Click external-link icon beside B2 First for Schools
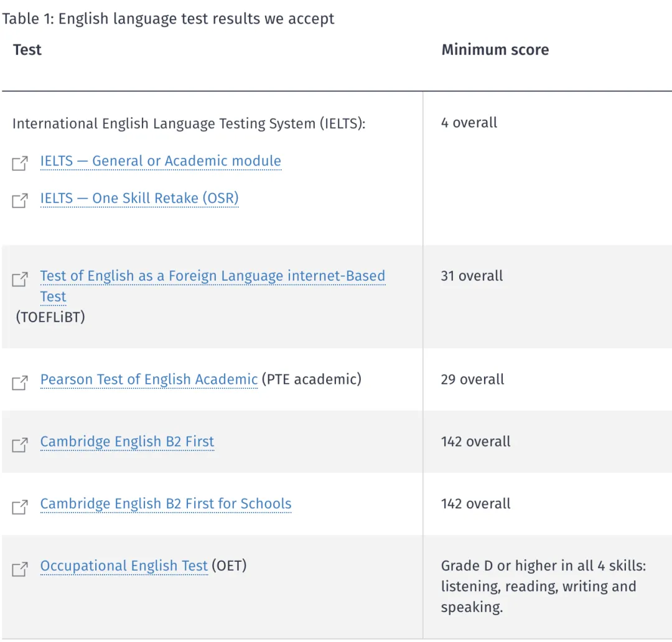 [x=20, y=506]
